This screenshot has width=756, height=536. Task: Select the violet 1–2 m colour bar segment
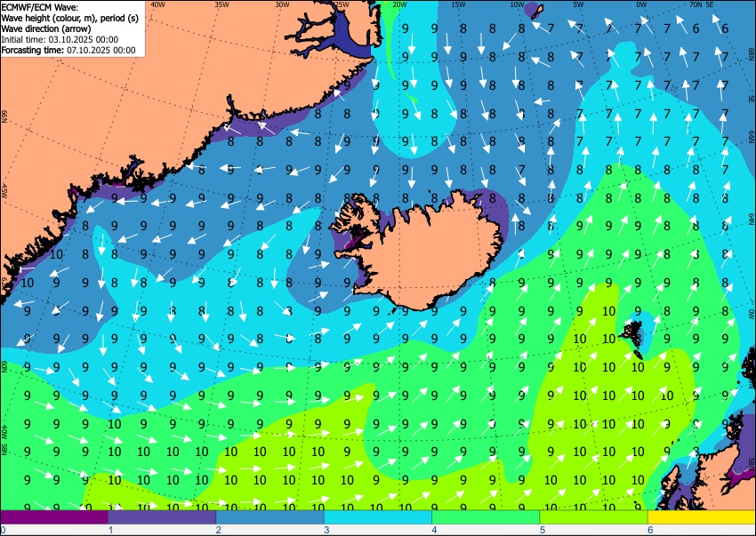coord(162,517)
